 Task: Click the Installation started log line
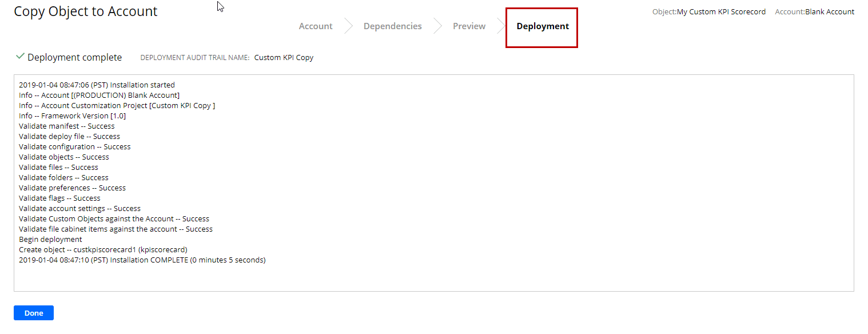(97, 85)
